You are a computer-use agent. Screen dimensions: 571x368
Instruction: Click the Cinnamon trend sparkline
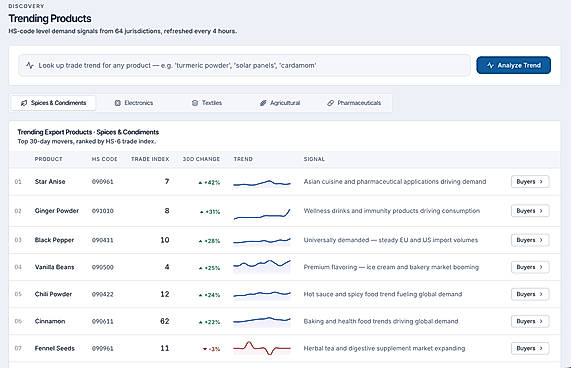[262, 321]
